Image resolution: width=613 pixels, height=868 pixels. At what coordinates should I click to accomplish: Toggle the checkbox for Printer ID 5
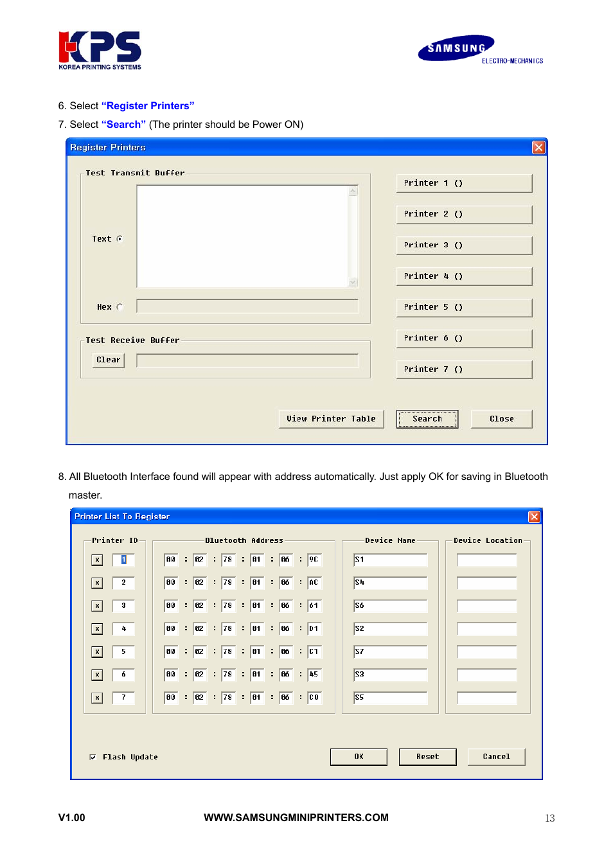pos(97,652)
